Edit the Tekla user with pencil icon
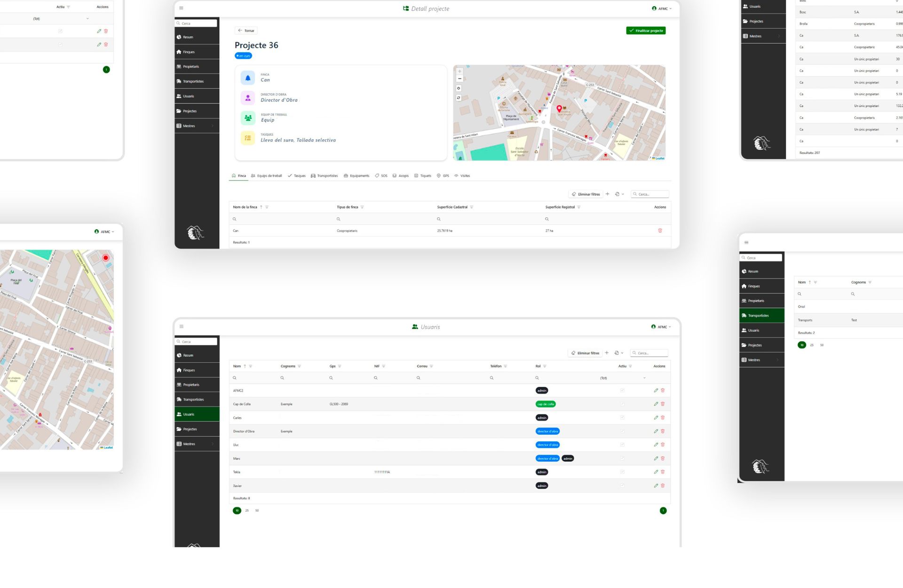903x588 pixels. [x=656, y=472]
